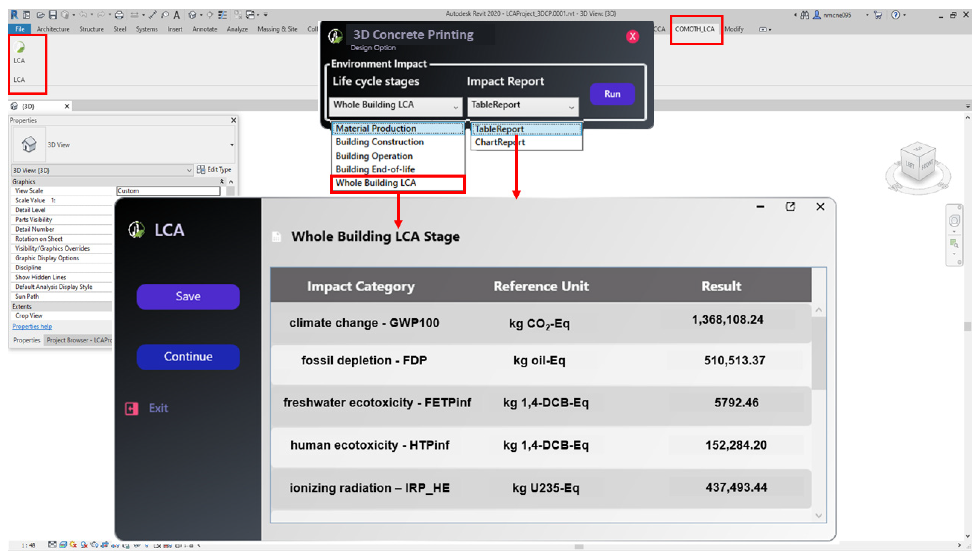Collapse the Graphics properties section
The width and height of the screenshot is (980, 560).
pos(222,182)
